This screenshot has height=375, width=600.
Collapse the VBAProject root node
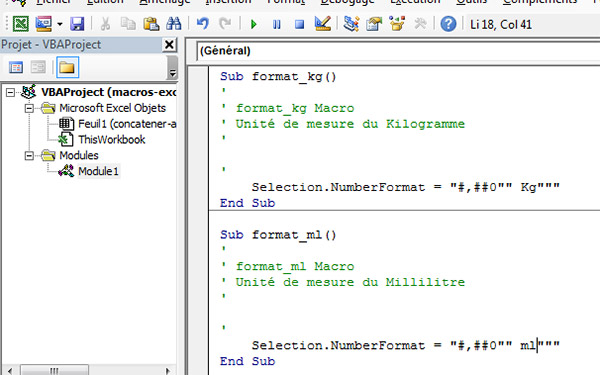click(10, 93)
